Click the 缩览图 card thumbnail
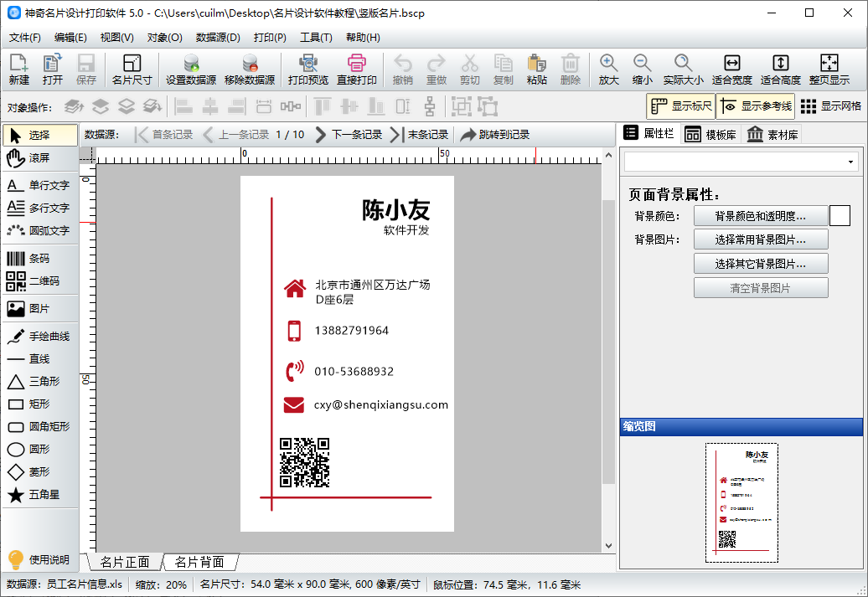Image resolution: width=868 pixels, height=597 pixels. pyautogui.click(x=741, y=503)
